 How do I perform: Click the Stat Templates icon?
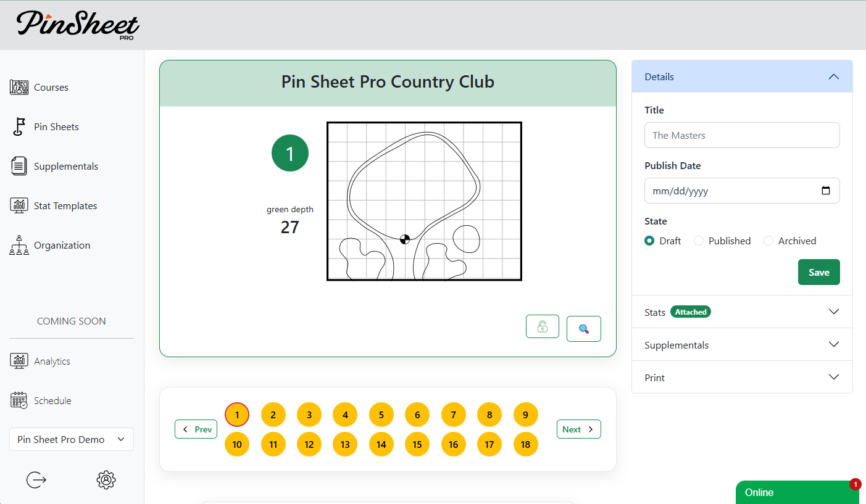coord(19,205)
